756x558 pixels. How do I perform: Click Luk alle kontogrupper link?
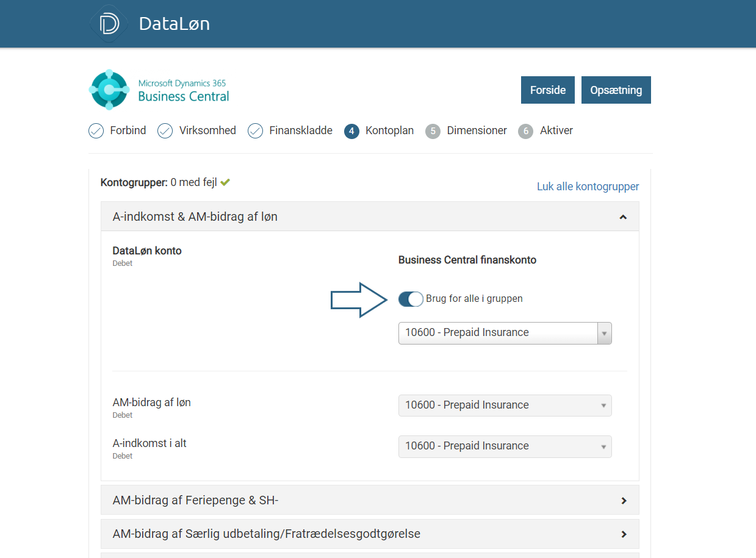(588, 187)
